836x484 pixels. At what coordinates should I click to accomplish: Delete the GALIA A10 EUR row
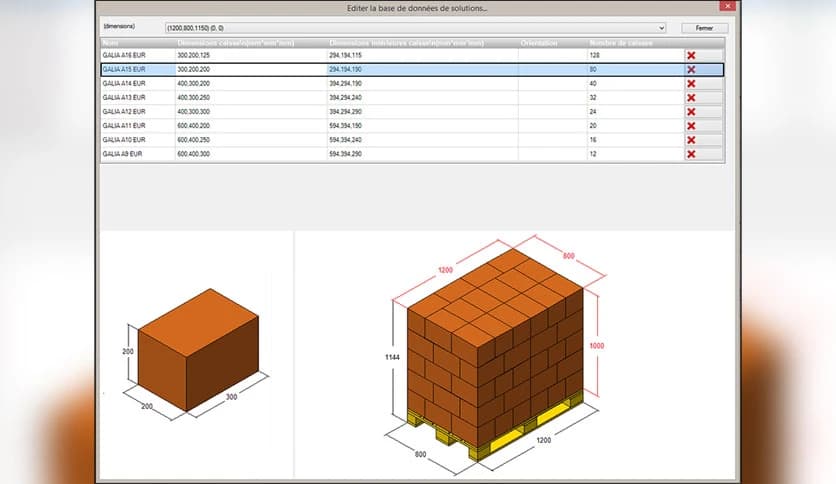click(704, 140)
